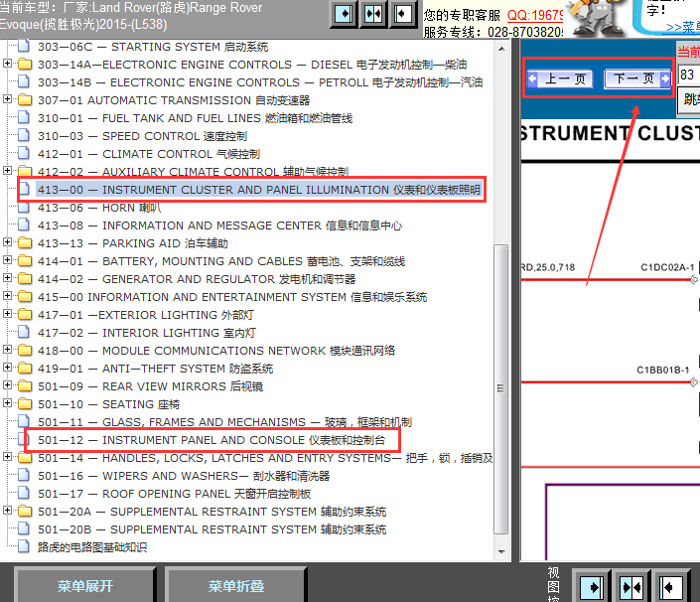Expand 303-14A Electronic Engine Controls Diesel node
700x602 pixels.
[x=7, y=64]
